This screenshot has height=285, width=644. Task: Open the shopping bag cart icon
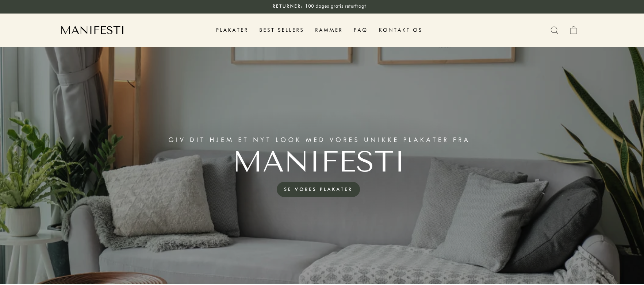tap(574, 30)
